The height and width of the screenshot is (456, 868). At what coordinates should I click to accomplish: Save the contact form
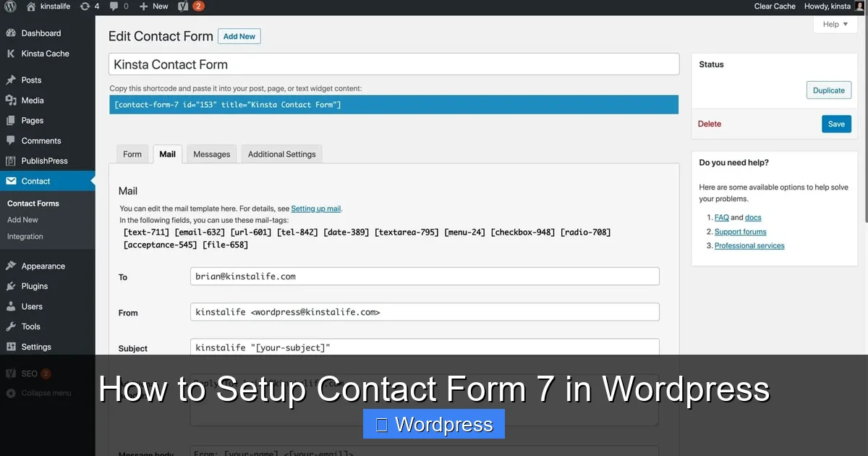click(x=836, y=124)
